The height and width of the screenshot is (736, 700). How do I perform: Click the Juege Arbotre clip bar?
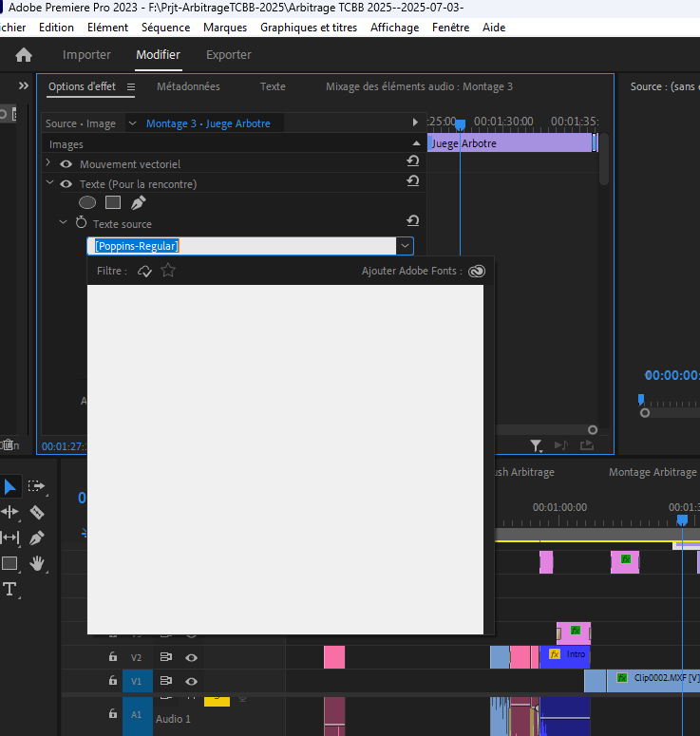click(x=510, y=143)
